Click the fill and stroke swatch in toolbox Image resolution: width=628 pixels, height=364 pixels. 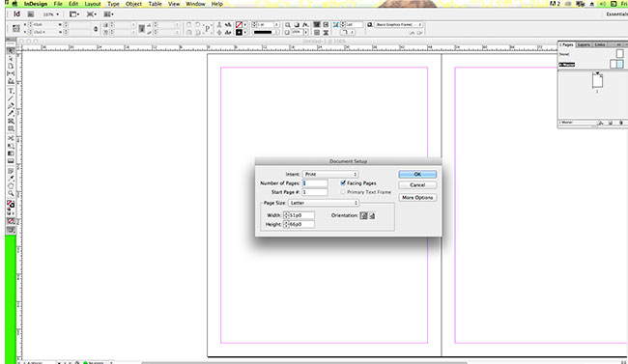point(11,205)
